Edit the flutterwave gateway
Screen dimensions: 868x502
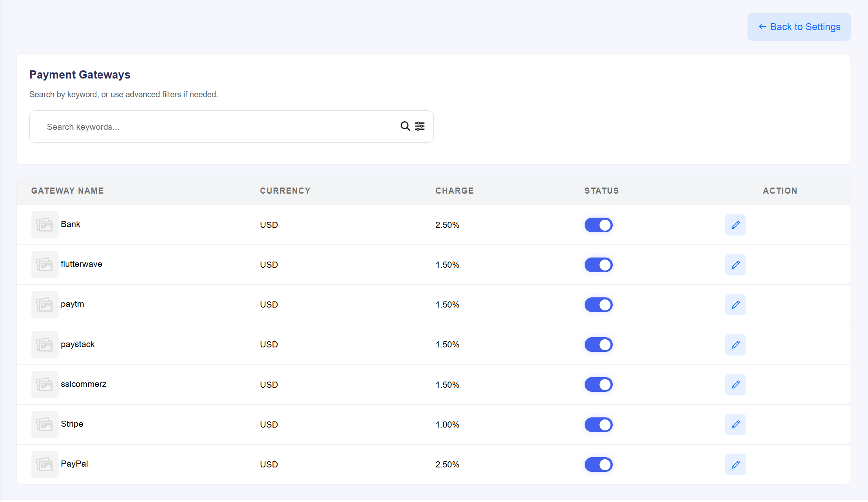(735, 265)
